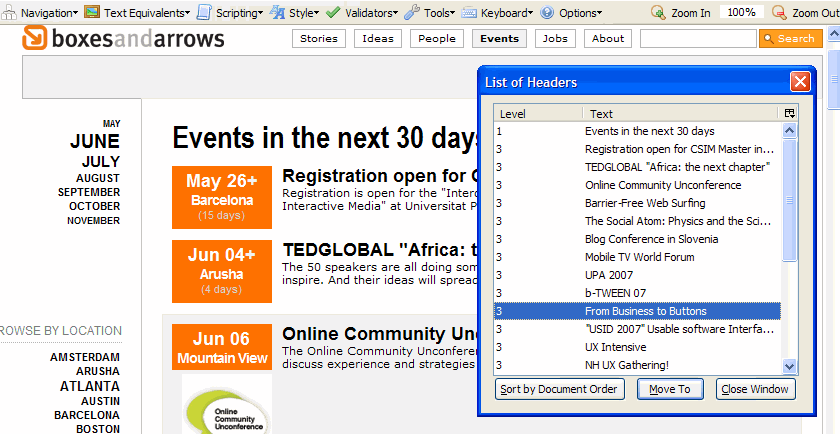Select header row b-TWEEN 07
This screenshot has height=434, width=840.
coord(637,293)
